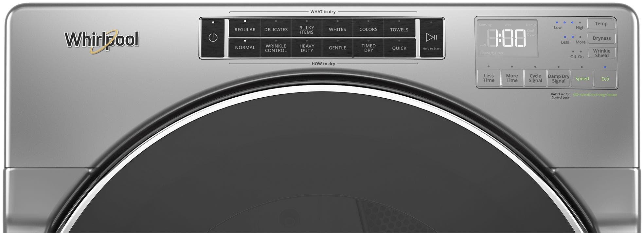Image resolution: width=644 pixels, height=233 pixels.
Task: Choose QUICK cycle
Action: (399, 48)
